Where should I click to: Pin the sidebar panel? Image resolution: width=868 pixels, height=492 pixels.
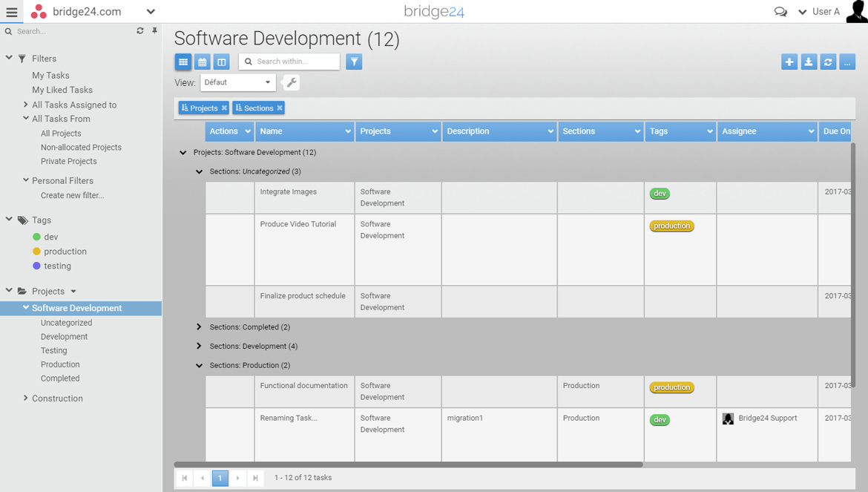tap(154, 31)
